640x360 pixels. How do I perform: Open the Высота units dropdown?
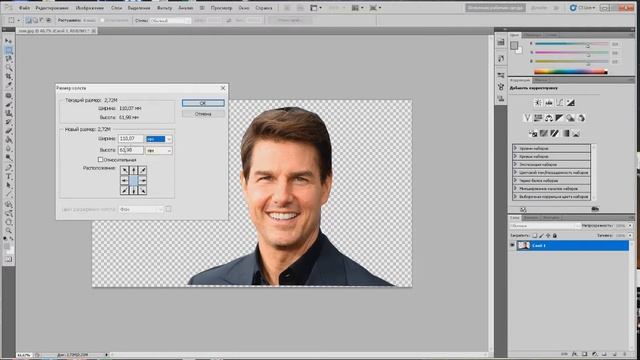tap(159, 151)
